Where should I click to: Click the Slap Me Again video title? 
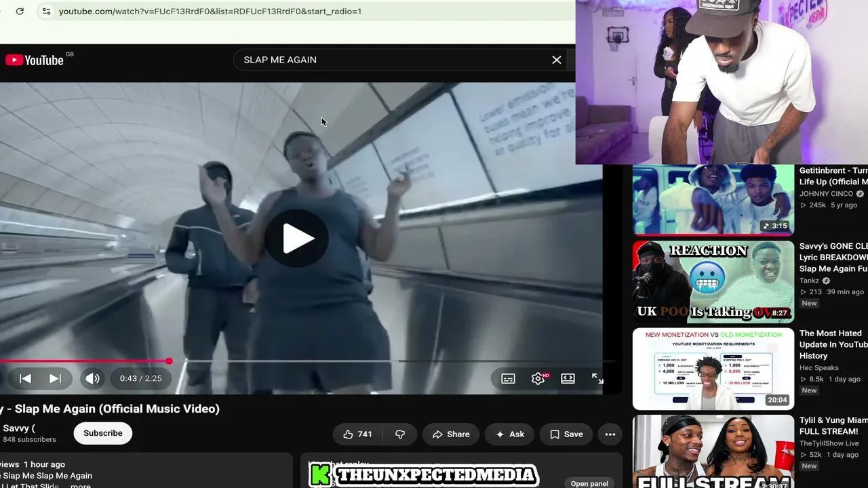110,409
